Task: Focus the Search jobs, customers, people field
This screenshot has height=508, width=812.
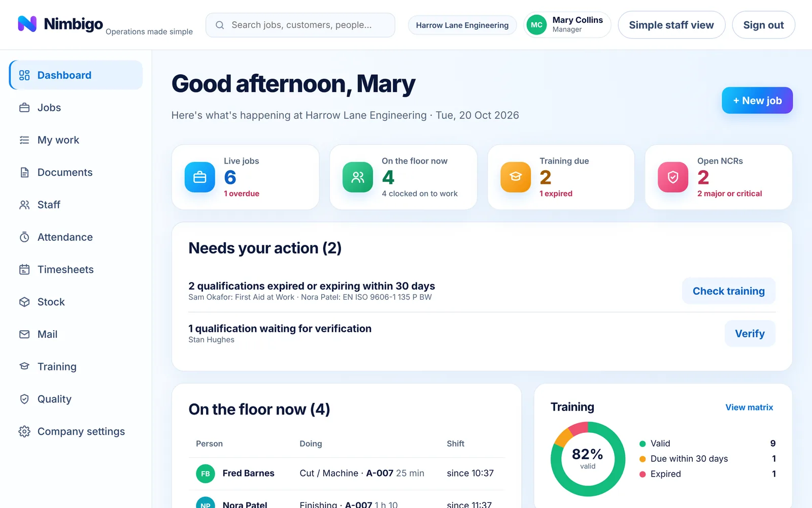Action: (300, 25)
